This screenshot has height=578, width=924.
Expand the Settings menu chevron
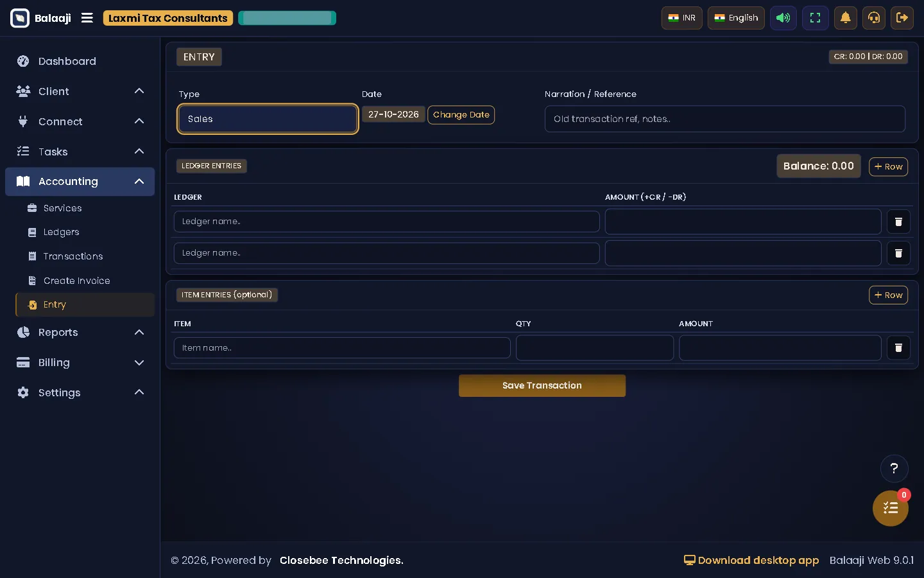click(139, 392)
